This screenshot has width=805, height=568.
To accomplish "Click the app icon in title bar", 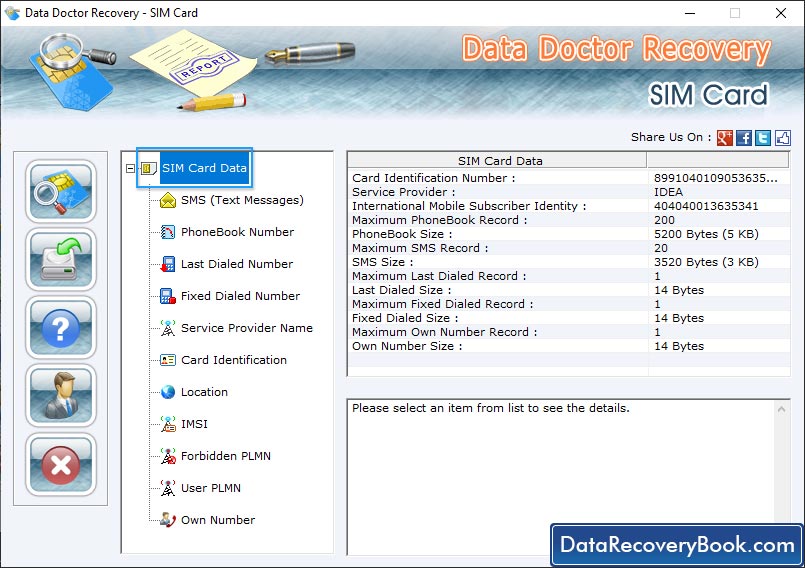I will pos(12,13).
